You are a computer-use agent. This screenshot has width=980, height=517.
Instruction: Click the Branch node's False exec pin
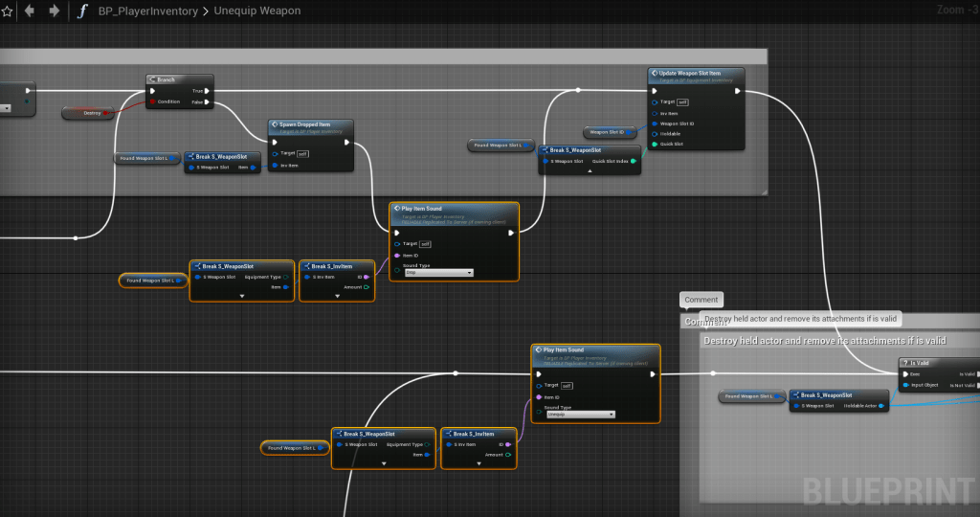click(x=207, y=101)
